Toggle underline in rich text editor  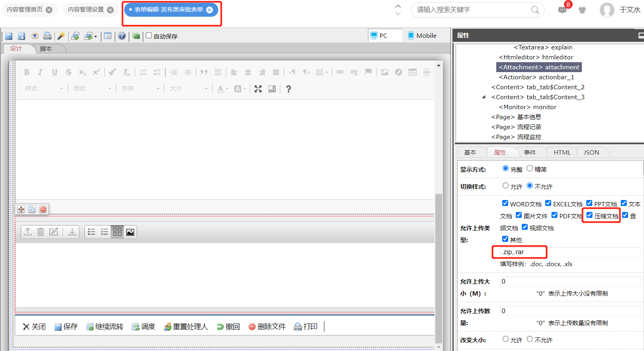55,72
